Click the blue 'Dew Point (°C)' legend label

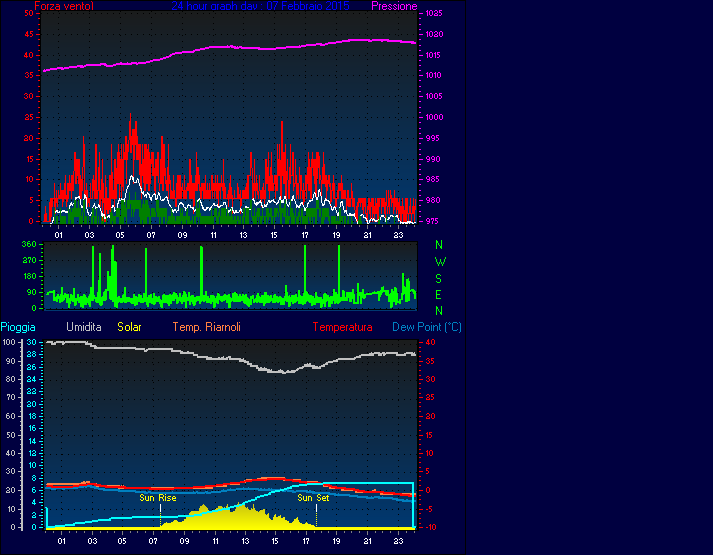coord(427,327)
